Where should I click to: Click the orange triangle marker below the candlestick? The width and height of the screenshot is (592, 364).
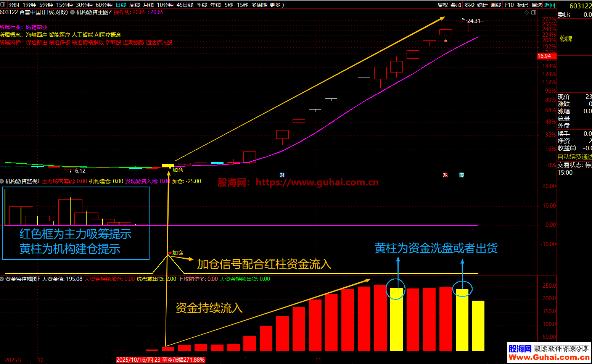(x=446, y=40)
